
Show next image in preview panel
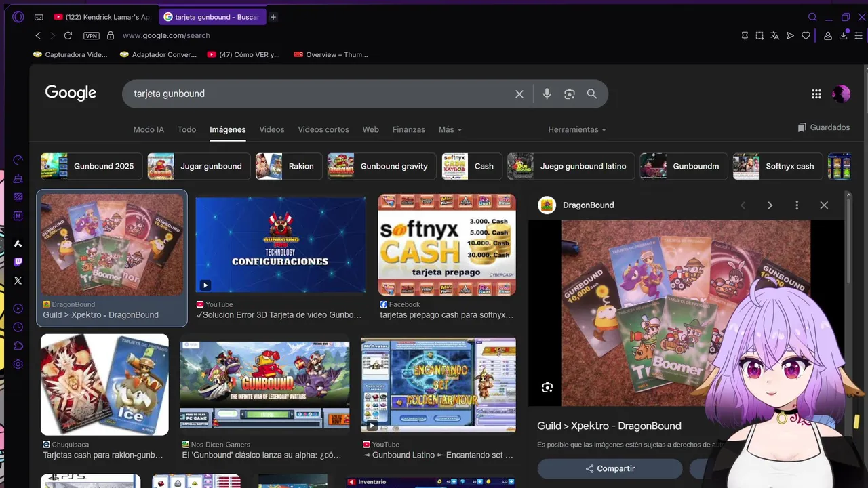[x=770, y=205]
